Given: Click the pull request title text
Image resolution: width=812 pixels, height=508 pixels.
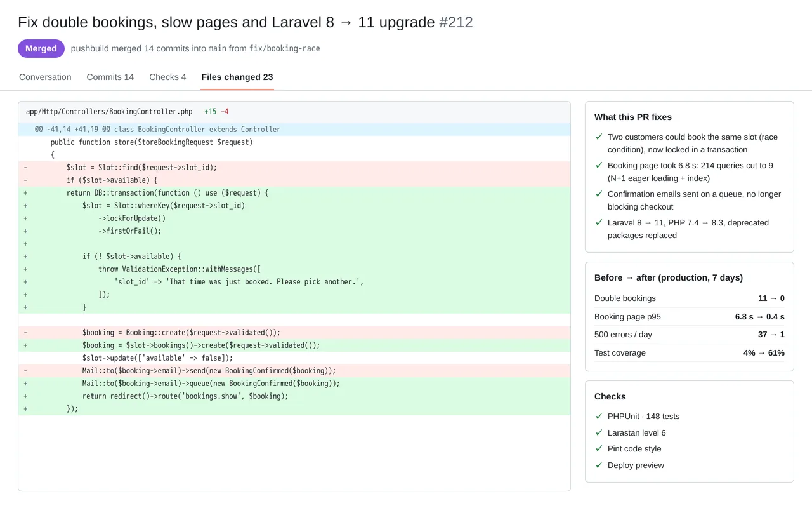Looking at the screenshot, I should [x=226, y=22].
